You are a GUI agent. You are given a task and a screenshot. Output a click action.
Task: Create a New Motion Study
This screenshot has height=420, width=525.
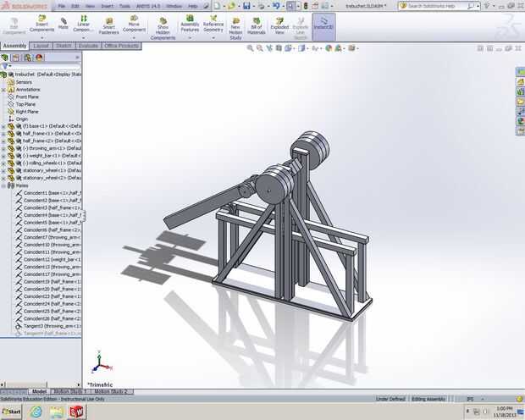click(x=235, y=29)
